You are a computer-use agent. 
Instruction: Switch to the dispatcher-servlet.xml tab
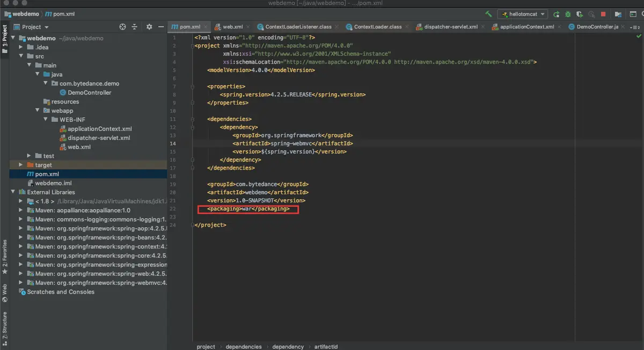450,26
